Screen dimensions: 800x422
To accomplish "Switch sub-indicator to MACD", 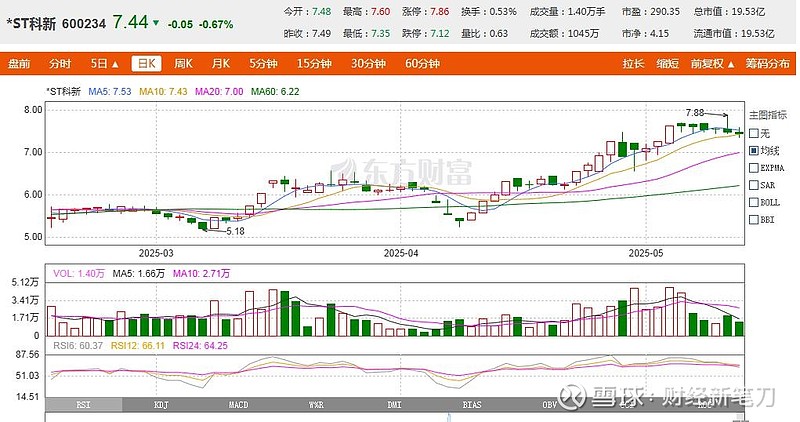I will (238, 405).
